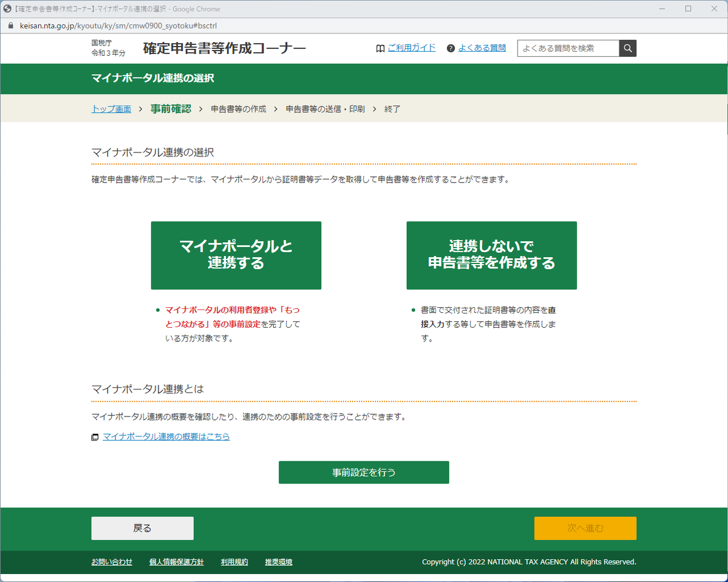Viewport: 728px width, 582px height.
Task: Click the question mark icon beside よくある質問
Action: [x=451, y=48]
